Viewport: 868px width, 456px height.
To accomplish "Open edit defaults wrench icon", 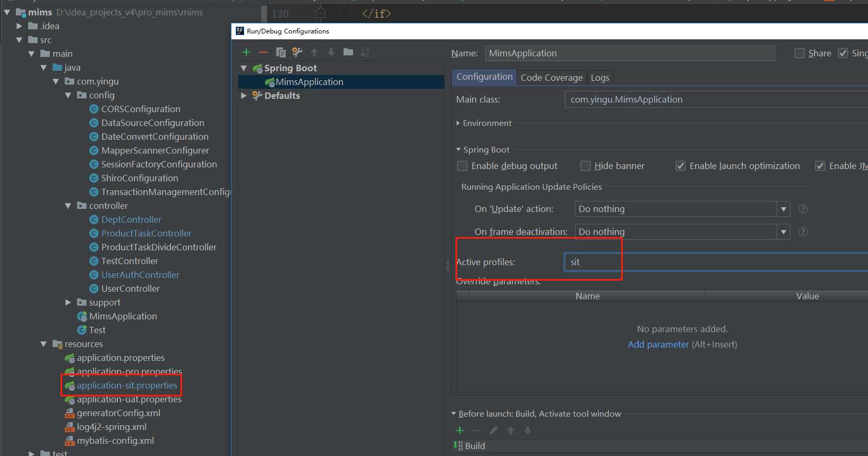I will [297, 52].
